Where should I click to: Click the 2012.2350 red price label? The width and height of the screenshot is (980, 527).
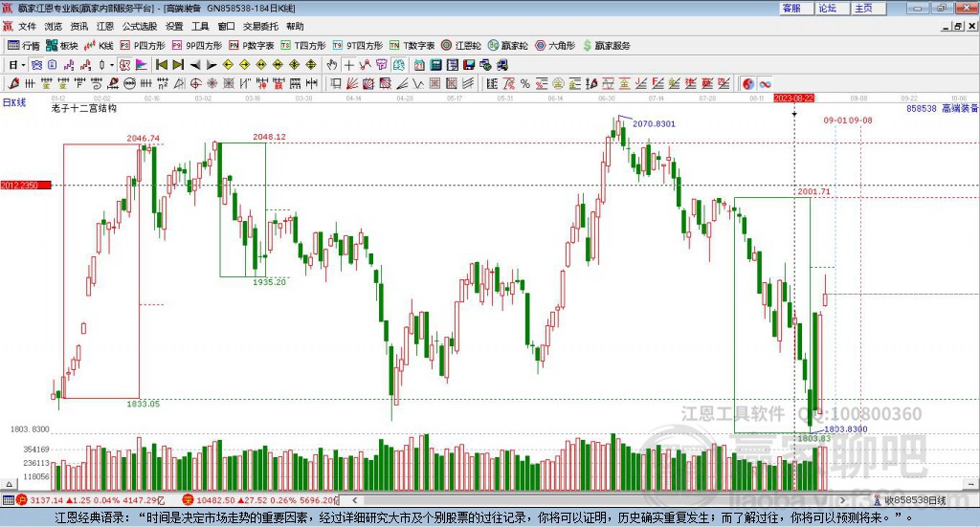tap(25, 185)
